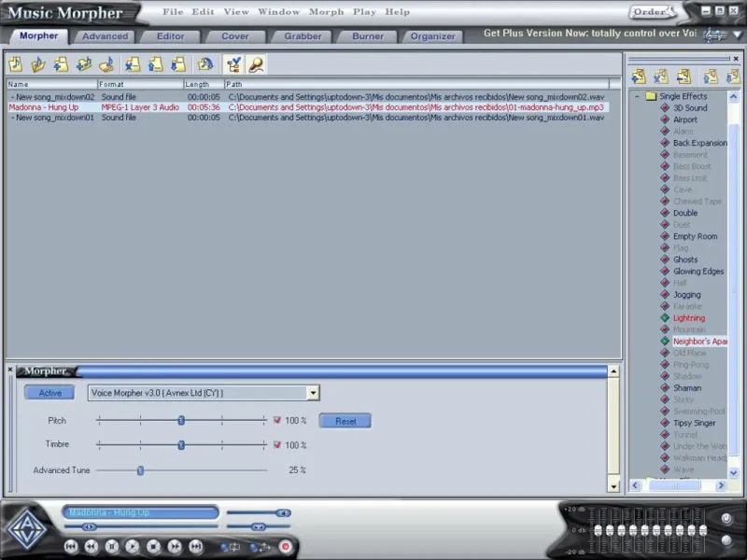Image resolution: width=747 pixels, height=560 pixels.
Task: Close the effects panel with its X
Action: click(x=736, y=59)
